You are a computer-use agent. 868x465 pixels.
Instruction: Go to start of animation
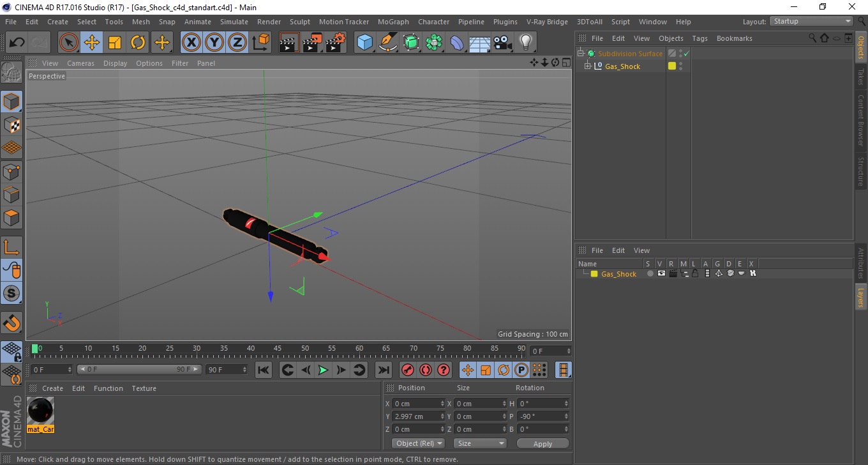264,370
